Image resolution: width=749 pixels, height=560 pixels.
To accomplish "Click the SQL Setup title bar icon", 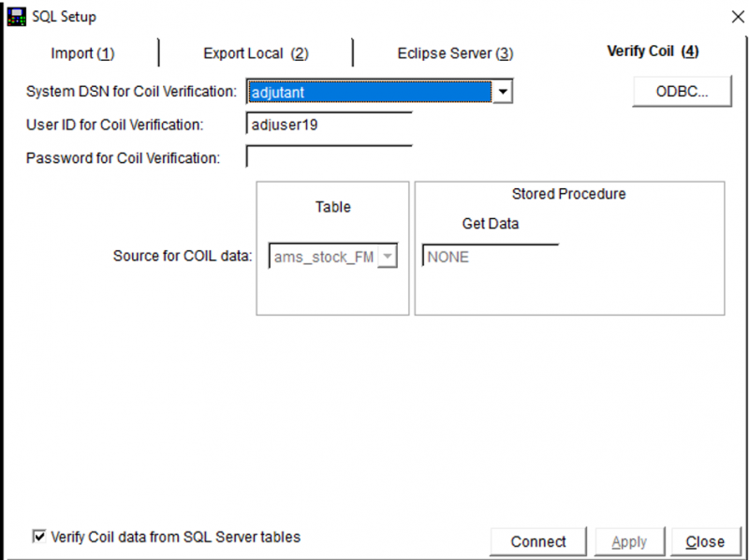I will [x=16, y=17].
